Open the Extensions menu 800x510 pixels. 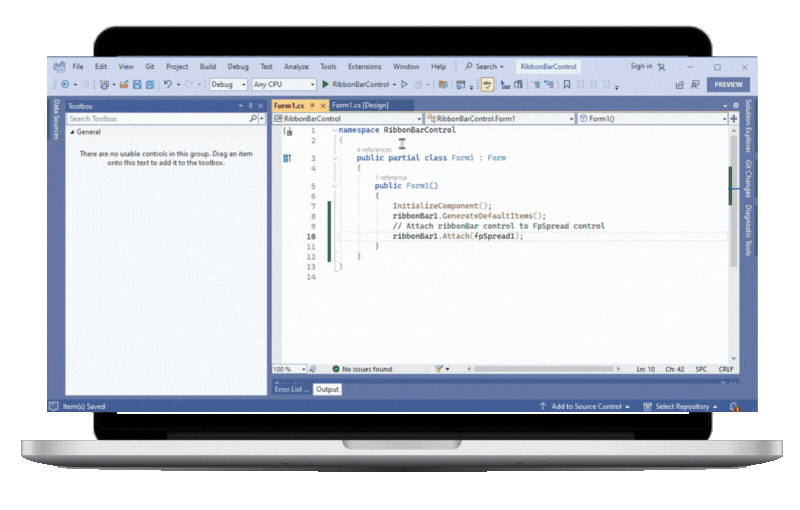364,67
